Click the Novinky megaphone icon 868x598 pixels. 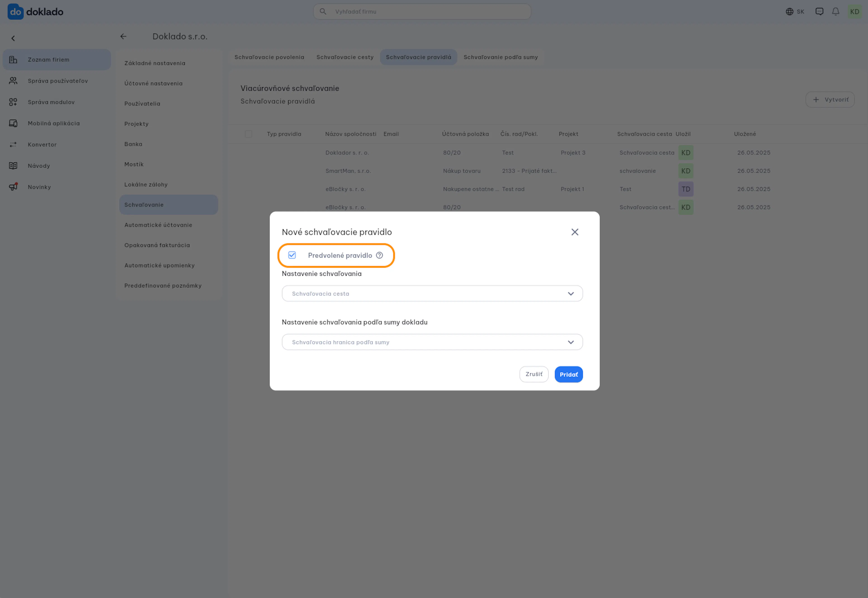[13, 187]
